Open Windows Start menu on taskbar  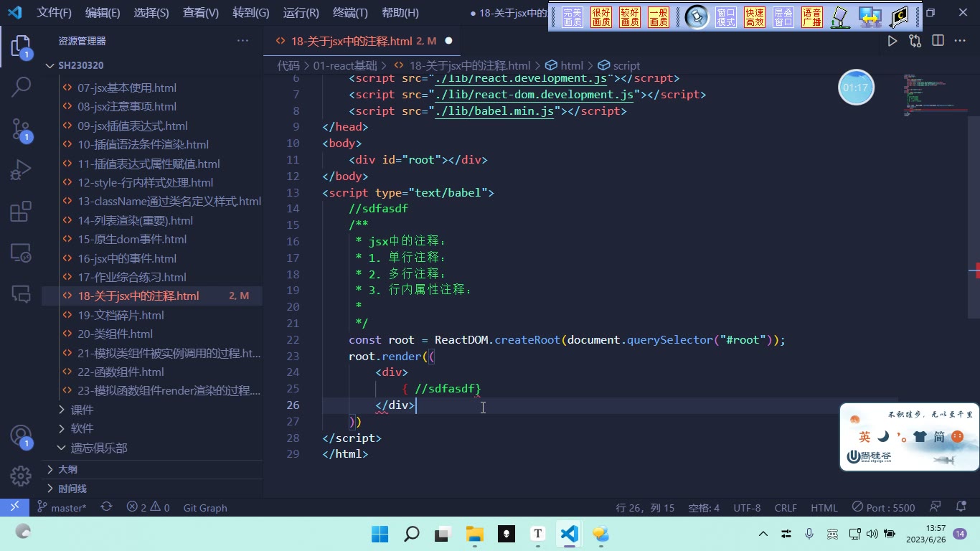[x=380, y=534]
